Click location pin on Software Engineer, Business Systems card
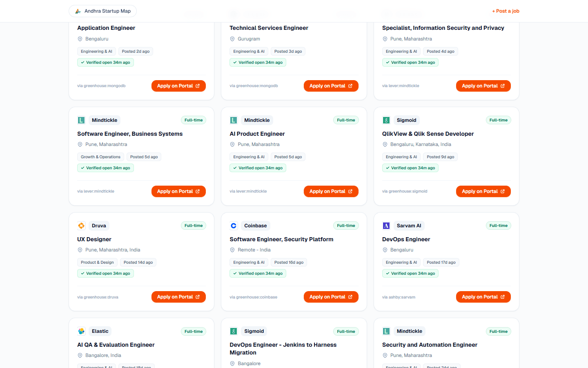The width and height of the screenshot is (588, 368). [x=80, y=144]
